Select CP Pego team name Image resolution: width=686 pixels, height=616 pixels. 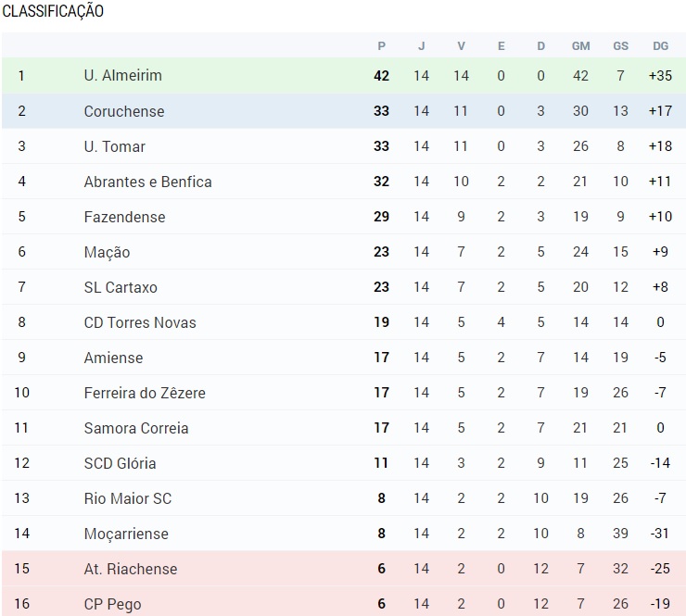coord(112,604)
